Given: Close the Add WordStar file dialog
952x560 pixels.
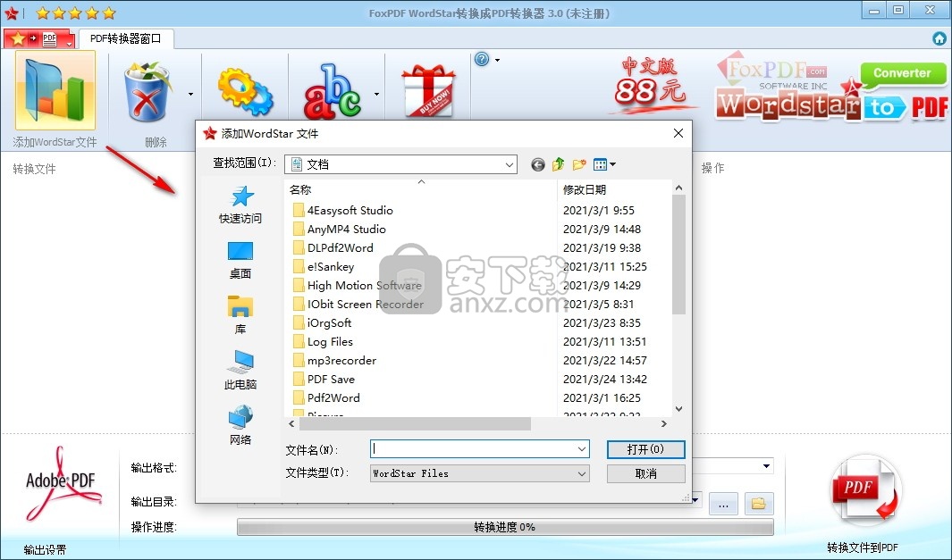Looking at the screenshot, I should [678, 133].
